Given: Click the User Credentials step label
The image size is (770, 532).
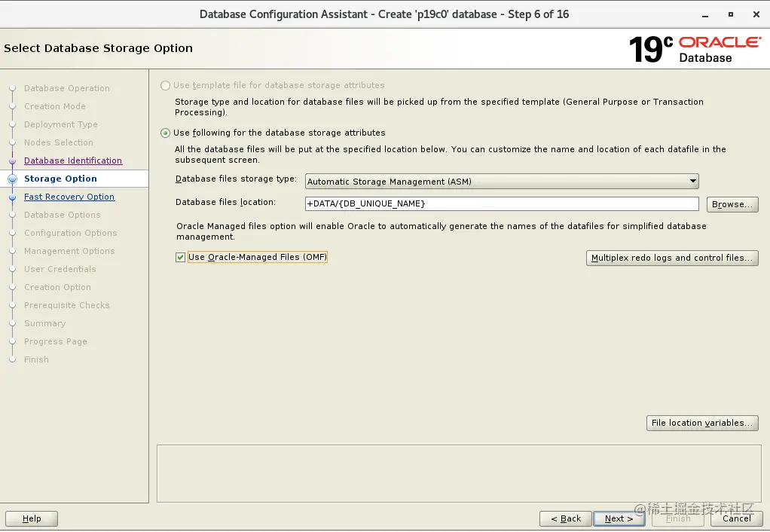Looking at the screenshot, I should (x=60, y=269).
